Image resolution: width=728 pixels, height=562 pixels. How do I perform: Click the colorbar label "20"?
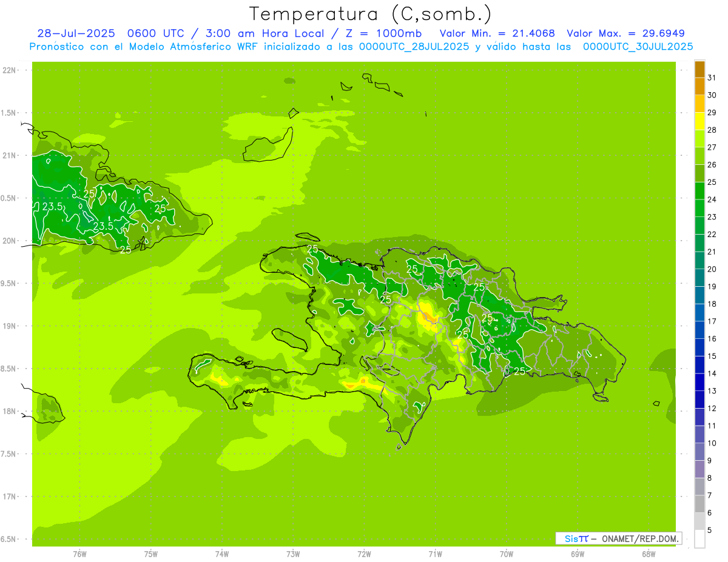[712, 269]
